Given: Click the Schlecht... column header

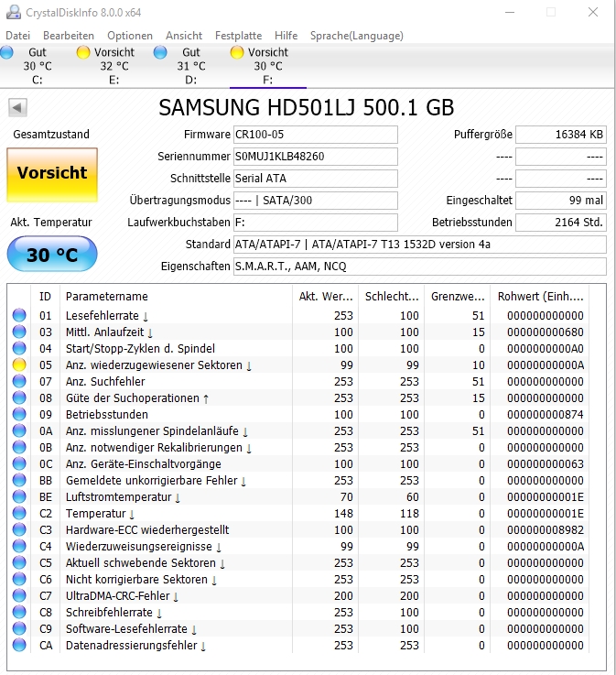Looking at the screenshot, I should tap(392, 296).
